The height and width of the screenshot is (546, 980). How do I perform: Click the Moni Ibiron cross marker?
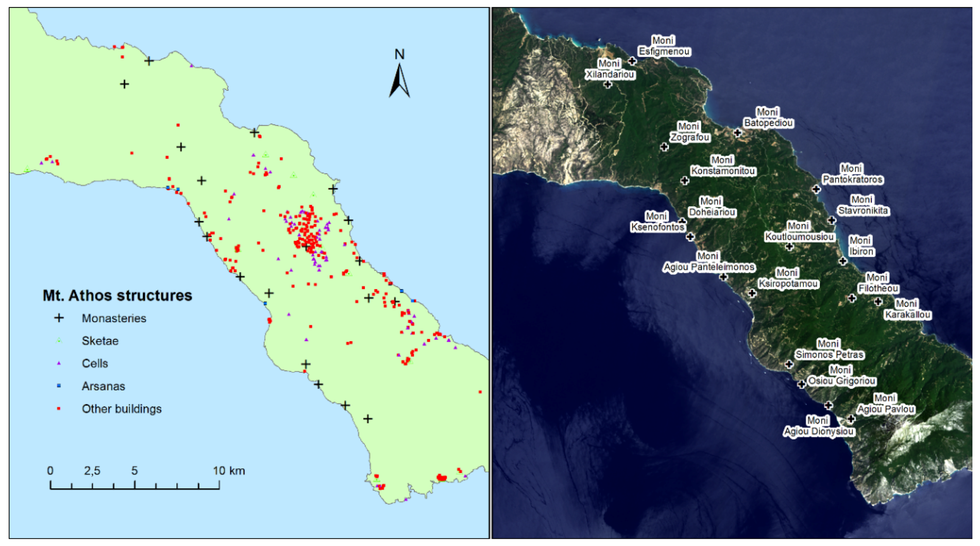pos(843,261)
